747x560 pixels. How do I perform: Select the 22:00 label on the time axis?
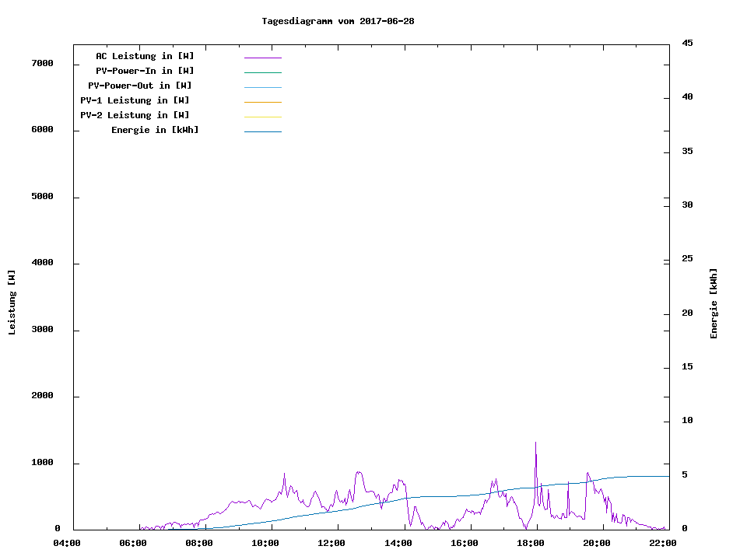[662, 543]
